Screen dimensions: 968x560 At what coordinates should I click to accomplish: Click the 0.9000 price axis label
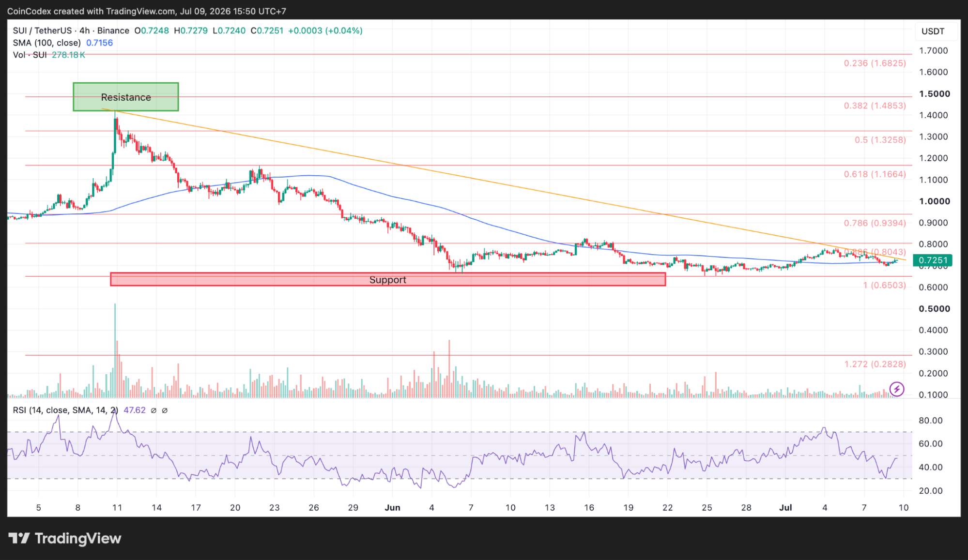(x=933, y=223)
